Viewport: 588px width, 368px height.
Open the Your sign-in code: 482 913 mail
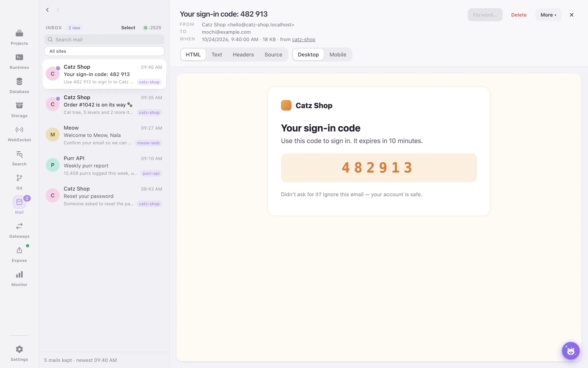tap(104, 74)
